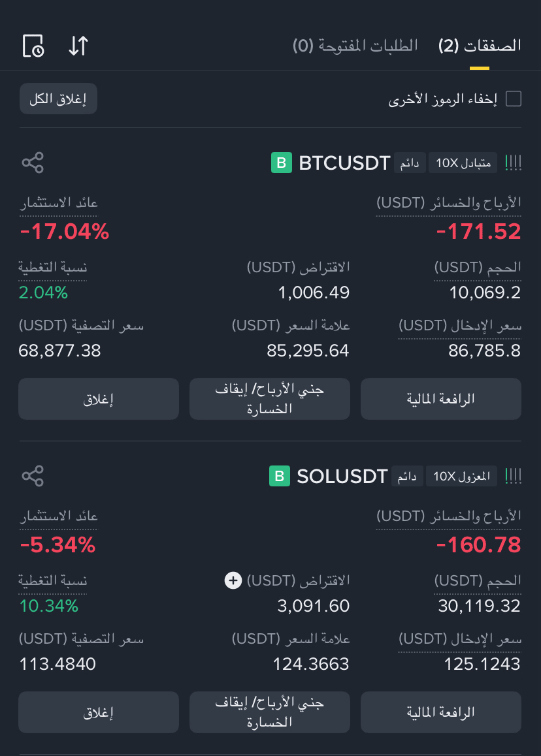Close the SOLUSDT position with إغلاق
This screenshot has height=756, width=541.
coord(99,712)
